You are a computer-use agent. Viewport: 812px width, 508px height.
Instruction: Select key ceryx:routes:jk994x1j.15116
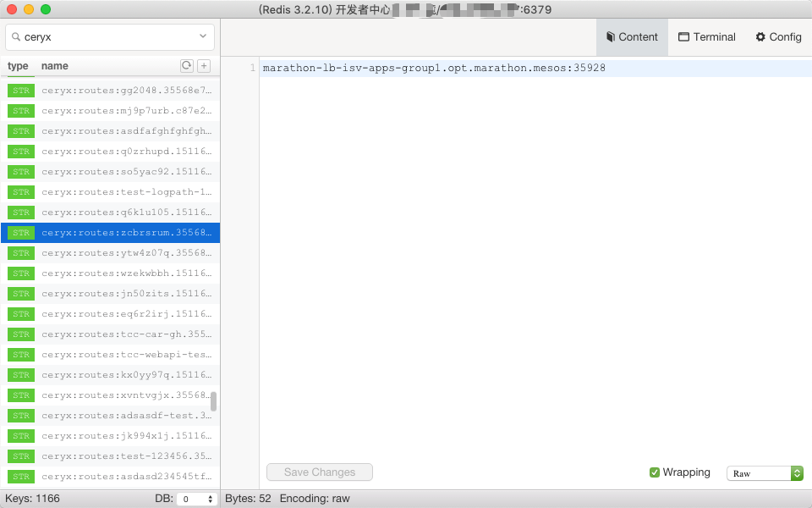110,436
